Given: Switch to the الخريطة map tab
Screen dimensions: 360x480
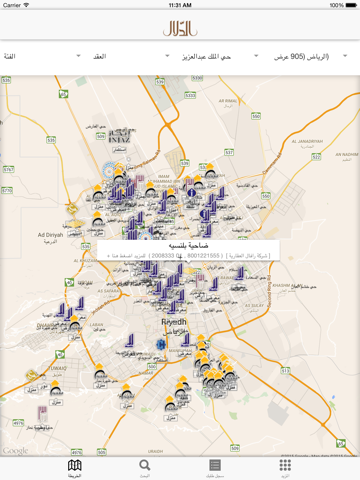Looking at the screenshot, I should (74, 468).
